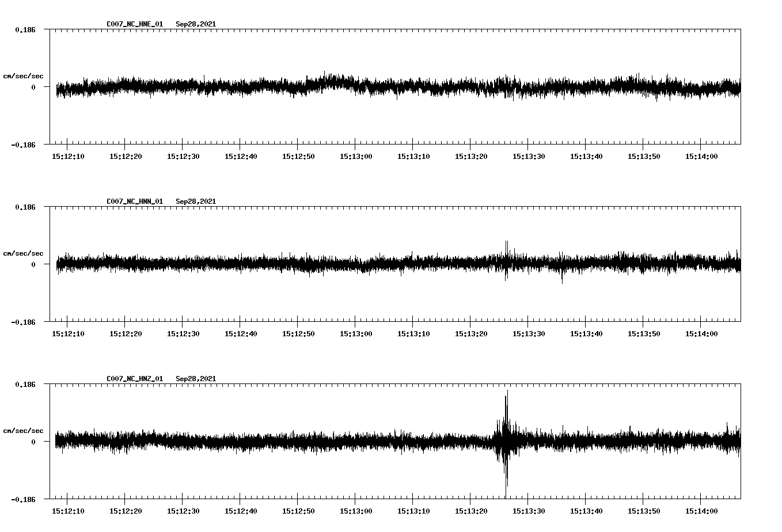The width and height of the screenshot is (782, 532).
Task: Click -0.186 lower limit on HNN axis
Action: point(23,322)
